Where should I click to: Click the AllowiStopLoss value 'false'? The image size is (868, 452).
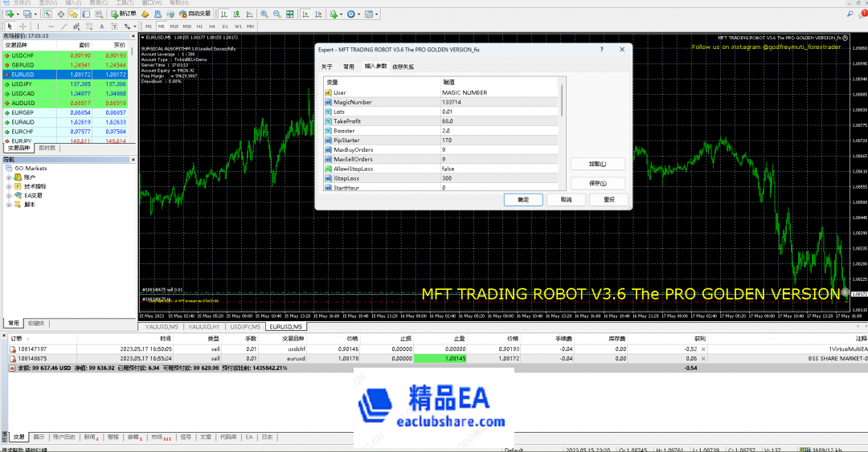[x=448, y=169]
